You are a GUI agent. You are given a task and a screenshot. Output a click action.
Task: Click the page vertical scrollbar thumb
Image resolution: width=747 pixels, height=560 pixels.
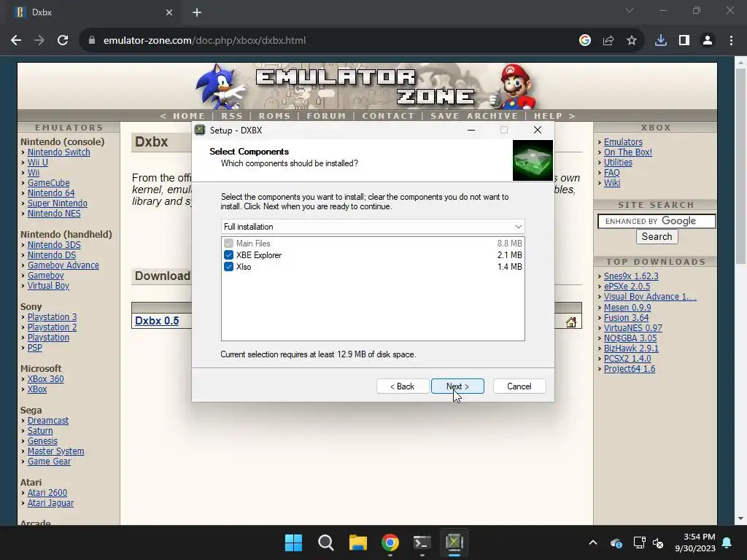pyautogui.click(x=740, y=166)
